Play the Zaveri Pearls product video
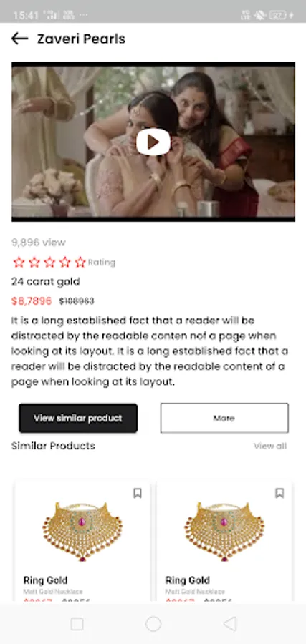The image size is (306, 644). (153, 142)
